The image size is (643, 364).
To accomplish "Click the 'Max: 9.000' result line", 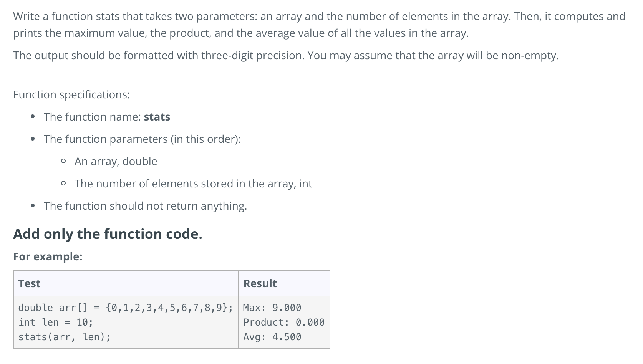I will 272,308.
